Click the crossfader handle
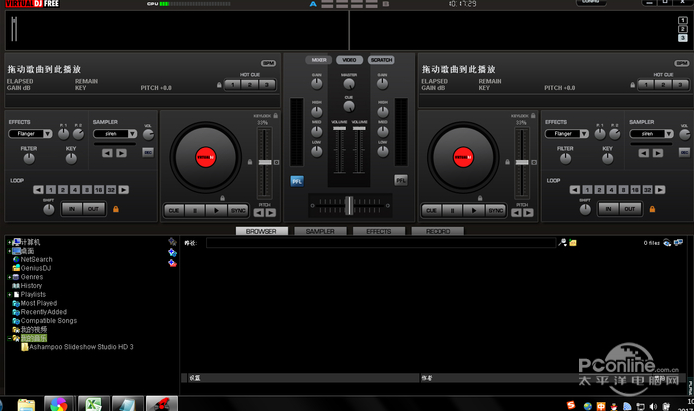 [349, 205]
